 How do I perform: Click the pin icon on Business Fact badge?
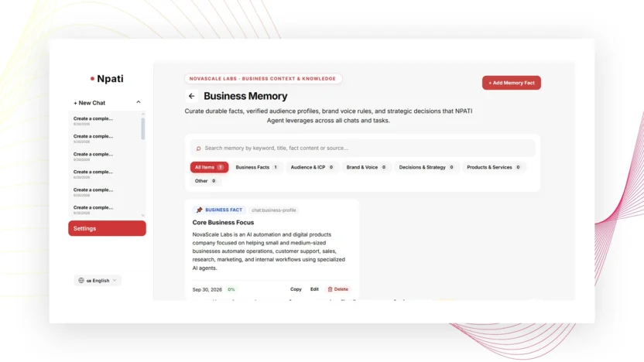coord(199,210)
